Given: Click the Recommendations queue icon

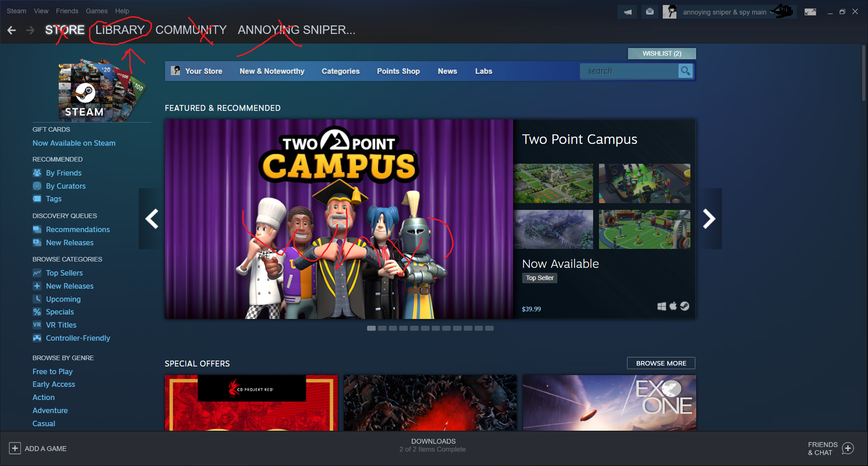Looking at the screenshot, I should pyautogui.click(x=37, y=229).
